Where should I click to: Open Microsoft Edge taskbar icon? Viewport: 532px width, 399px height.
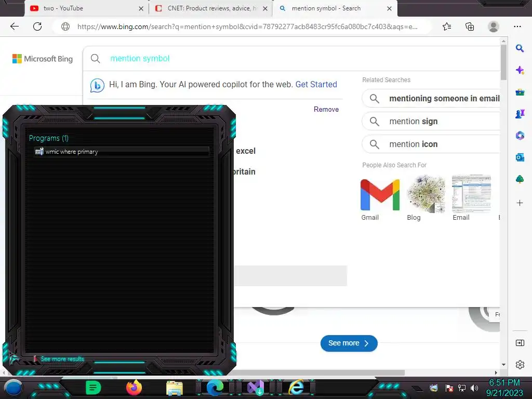tap(215, 388)
